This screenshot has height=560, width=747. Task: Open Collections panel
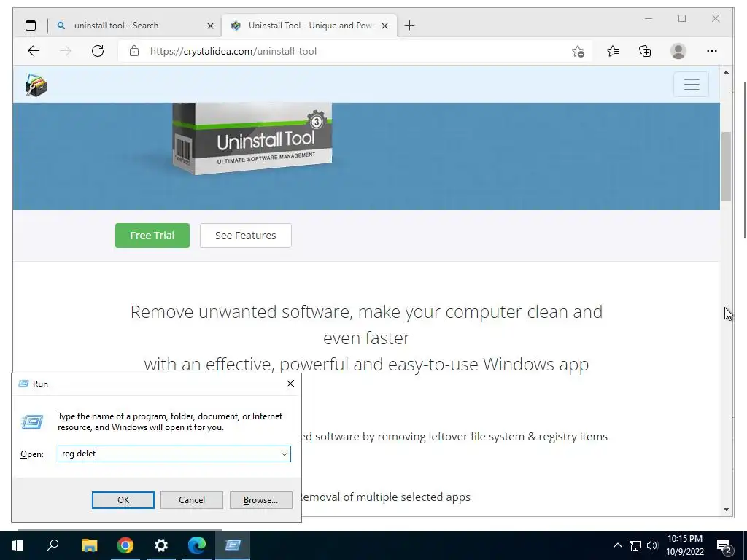pos(645,51)
